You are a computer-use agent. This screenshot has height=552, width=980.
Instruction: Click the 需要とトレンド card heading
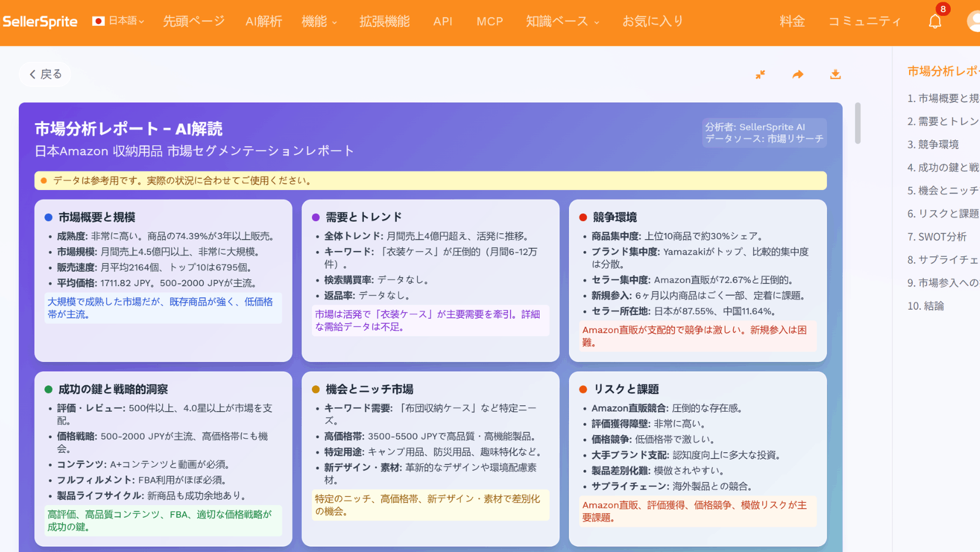pyautogui.click(x=363, y=217)
